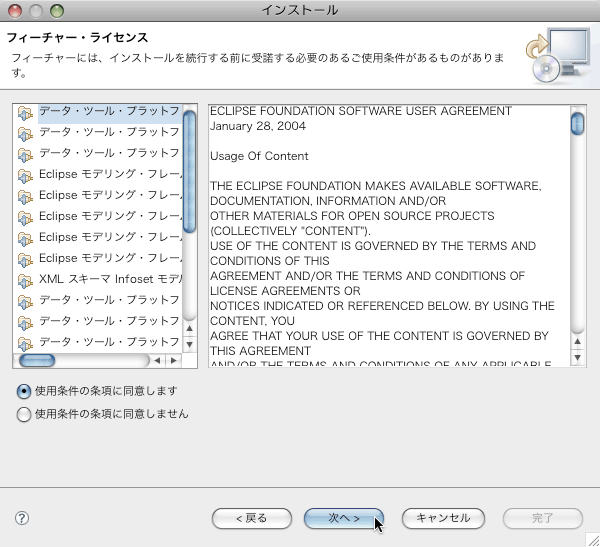Viewport: 600px width, 547px height.
Task: Click the feature list scroll up arrow
Action: (x=189, y=329)
